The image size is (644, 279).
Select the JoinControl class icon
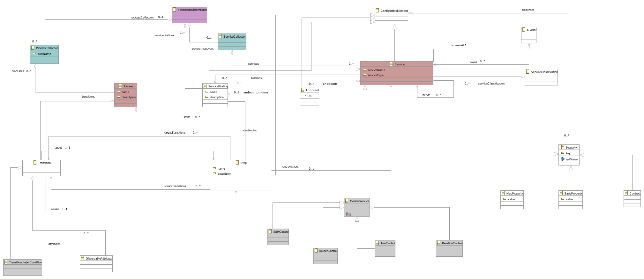pos(378,243)
